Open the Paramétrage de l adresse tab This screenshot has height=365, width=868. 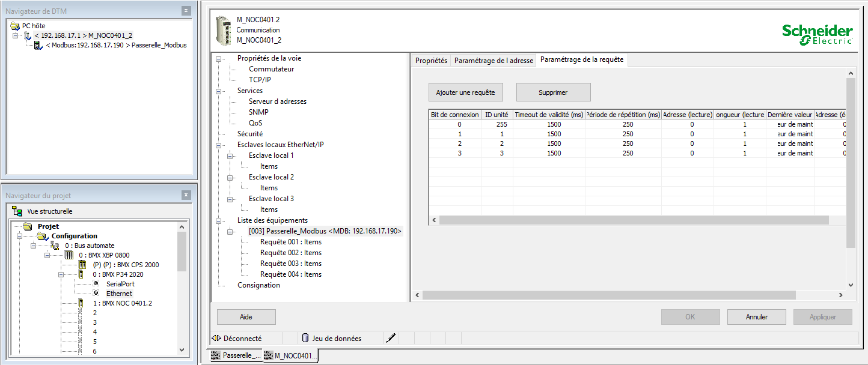(494, 61)
